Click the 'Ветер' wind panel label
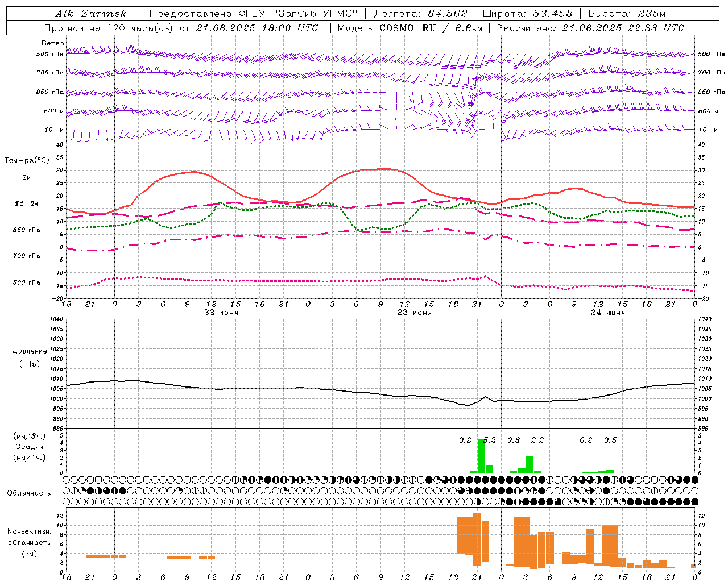This screenshot has width=728, height=582. pos(52,43)
